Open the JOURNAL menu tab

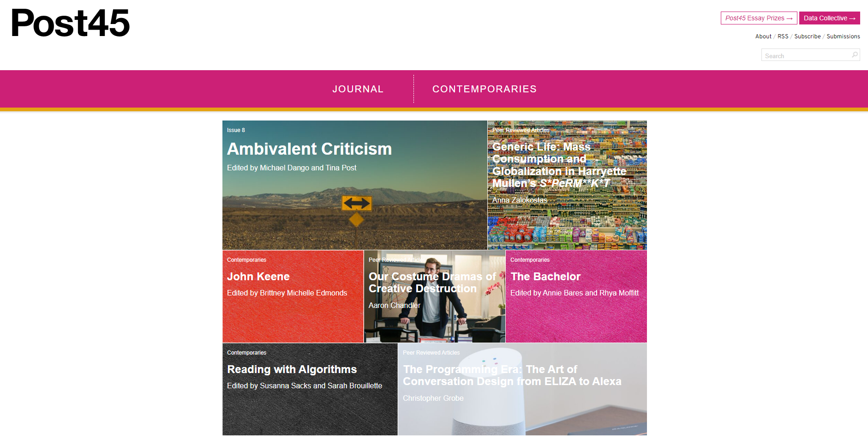[x=358, y=89]
